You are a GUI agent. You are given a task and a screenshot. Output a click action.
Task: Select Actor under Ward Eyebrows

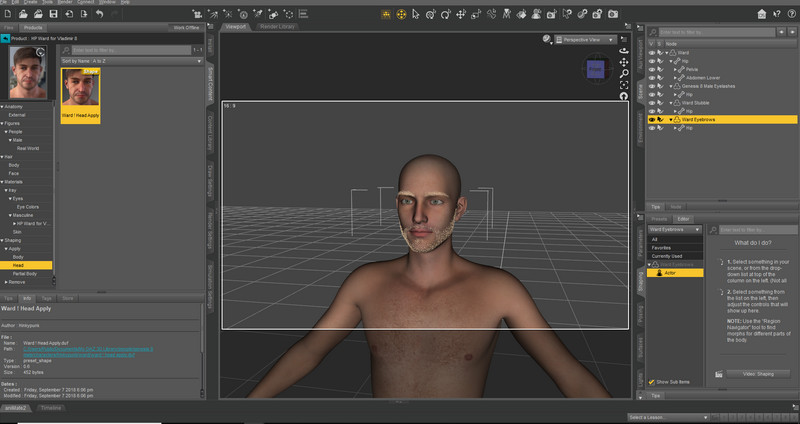pos(675,273)
